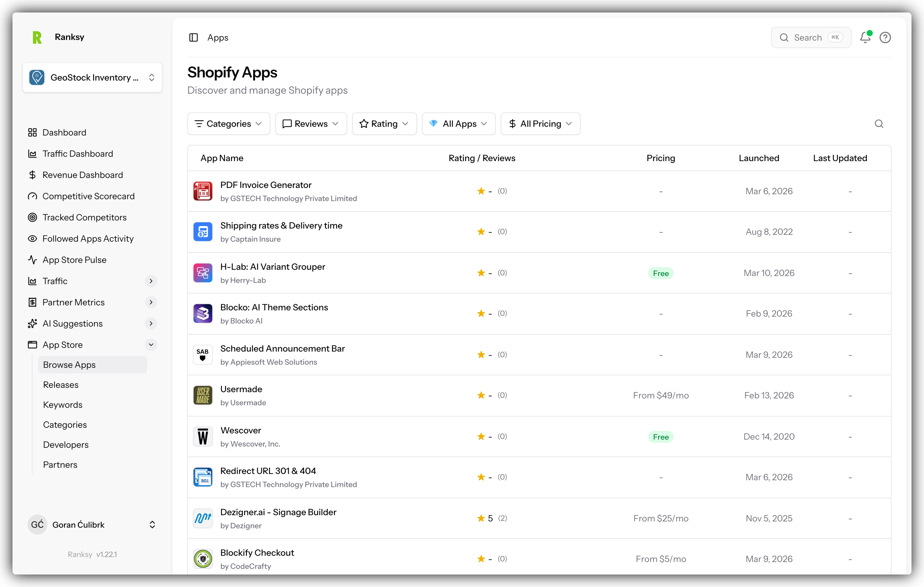Click the Competitive Scorecard gauge icon
The width and height of the screenshot is (924, 587).
pos(32,196)
